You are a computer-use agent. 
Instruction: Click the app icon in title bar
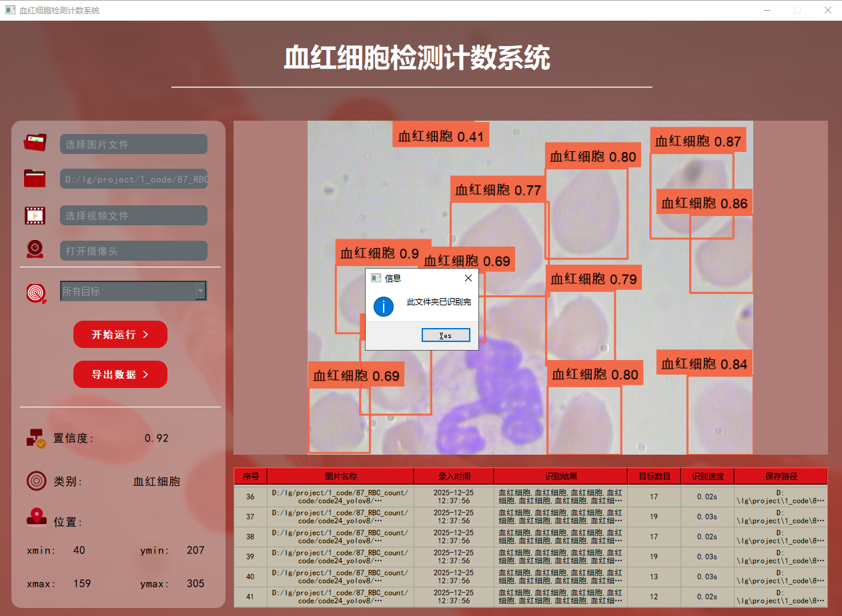point(10,10)
